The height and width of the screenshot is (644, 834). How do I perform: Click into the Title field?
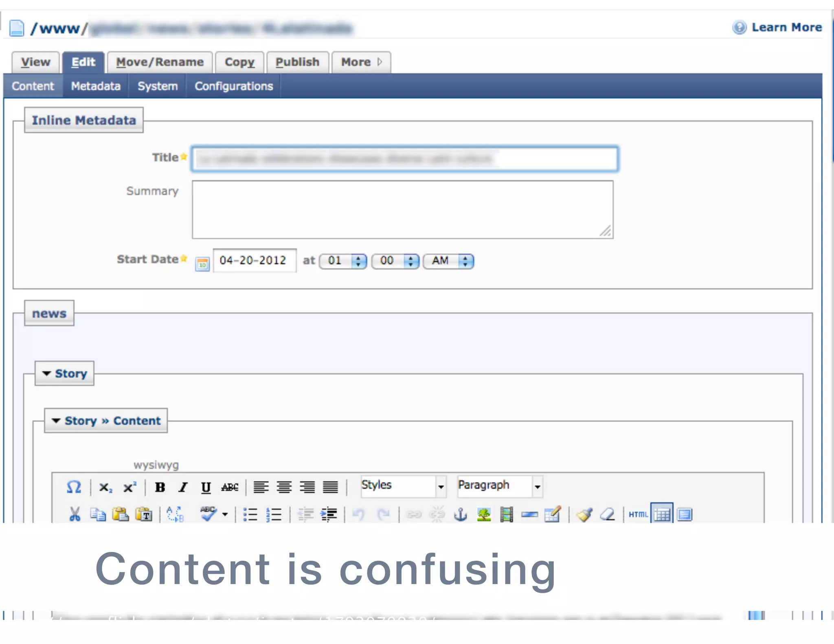[405, 159]
